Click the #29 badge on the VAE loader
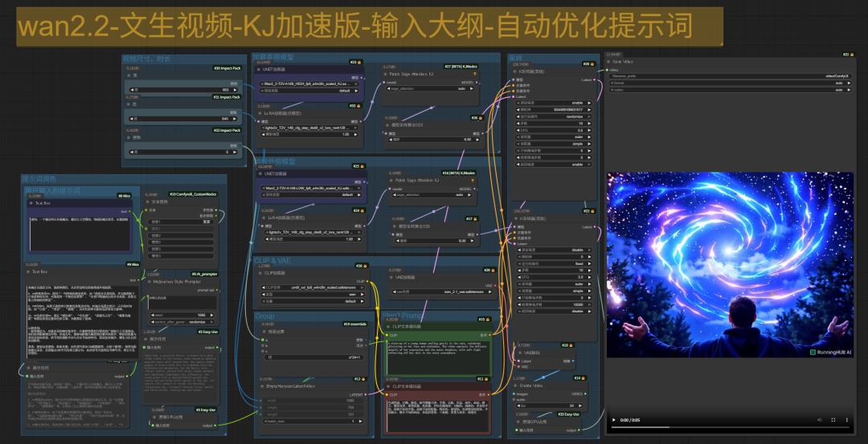This screenshot has height=444, width=868. (489, 271)
